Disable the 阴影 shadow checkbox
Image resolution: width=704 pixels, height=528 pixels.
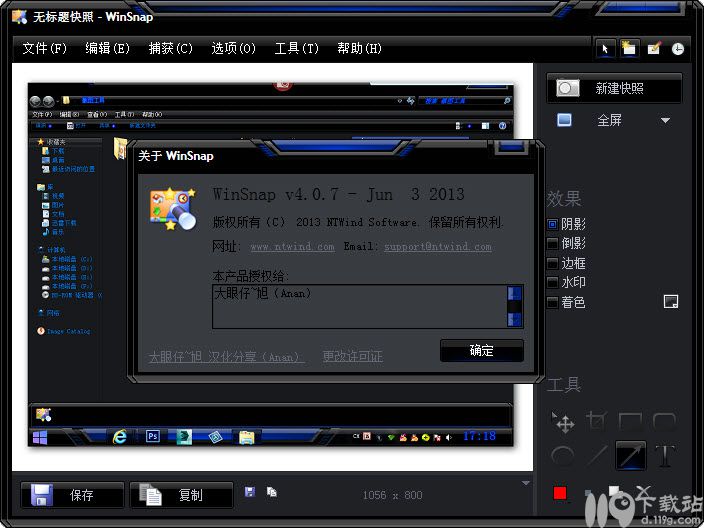click(x=553, y=224)
